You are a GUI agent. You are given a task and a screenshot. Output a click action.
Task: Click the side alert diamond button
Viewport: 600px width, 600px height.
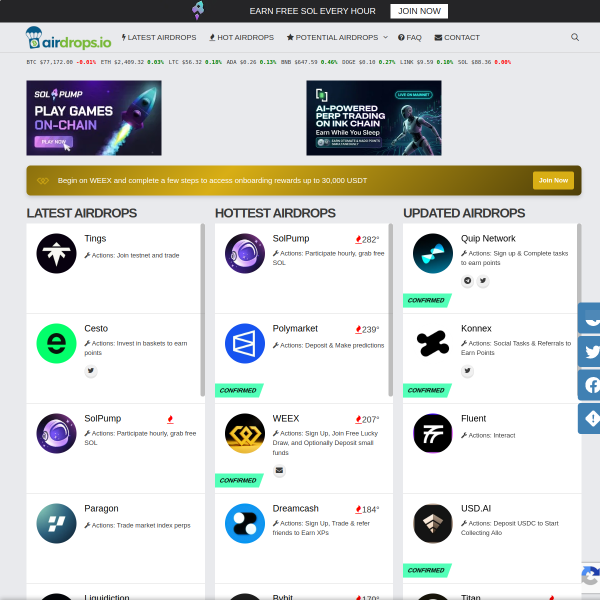pos(590,418)
